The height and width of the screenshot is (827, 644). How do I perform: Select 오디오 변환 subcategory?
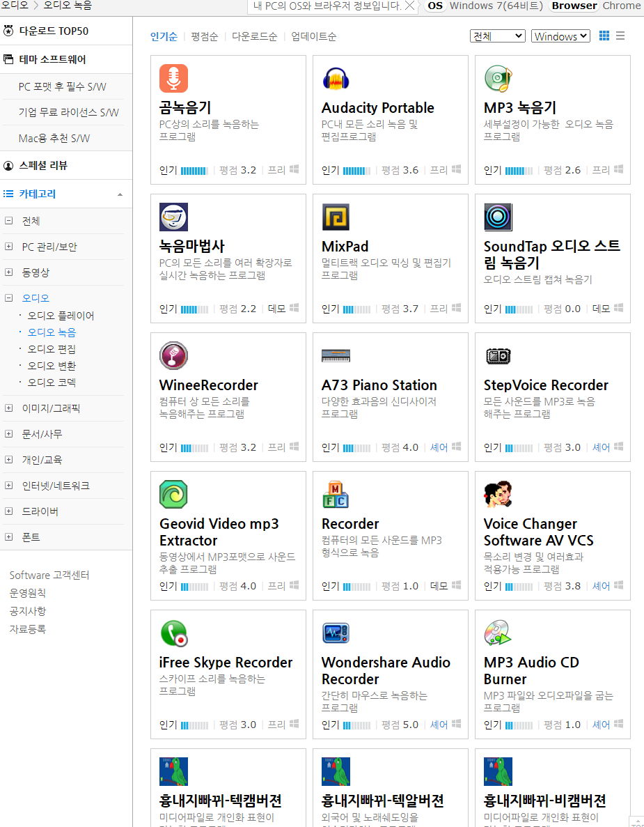pos(52,366)
